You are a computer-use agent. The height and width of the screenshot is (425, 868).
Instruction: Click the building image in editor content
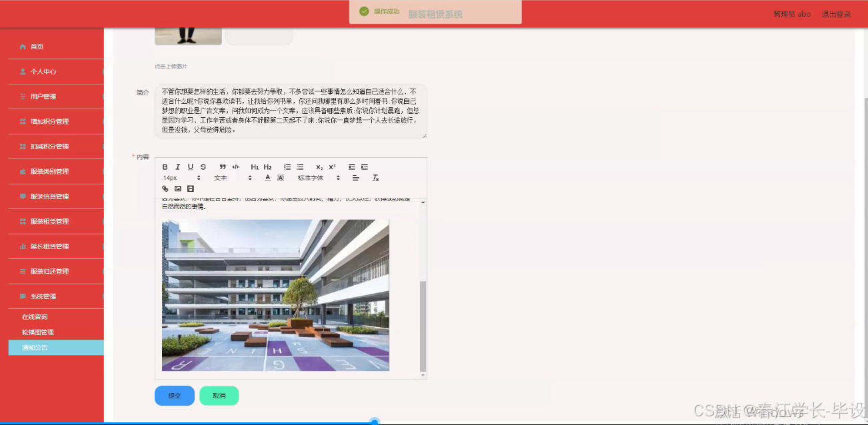tap(275, 295)
